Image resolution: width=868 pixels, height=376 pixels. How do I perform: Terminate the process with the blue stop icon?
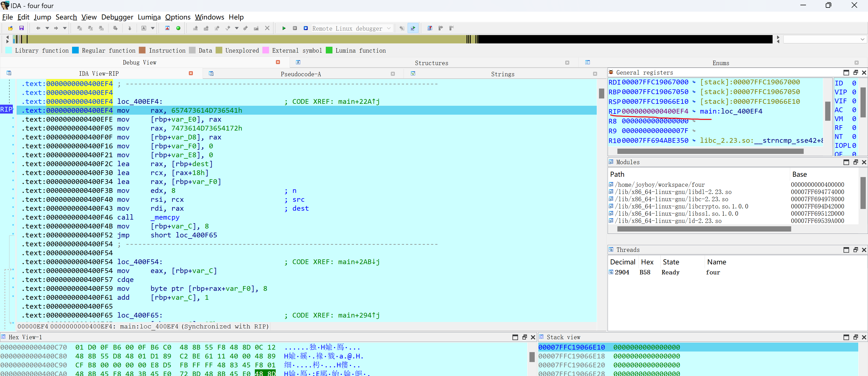[306, 28]
